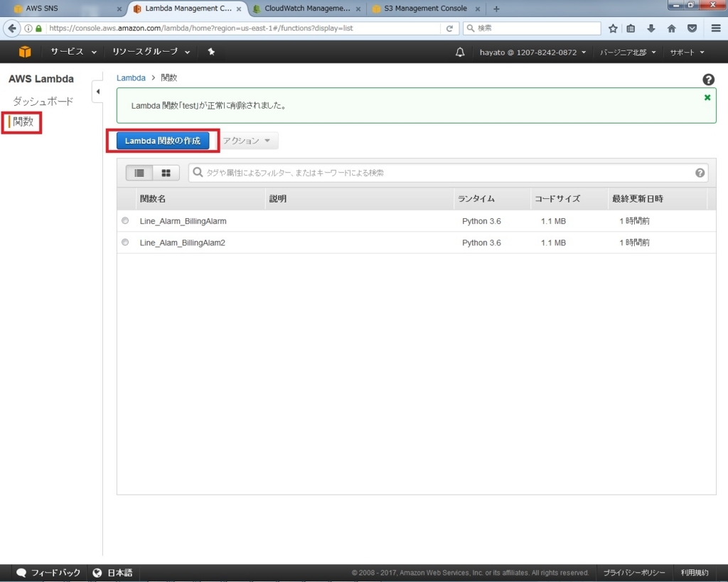Image resolution: width=728 pixels, height=582 pixels.
Task: Click the feedback speech bubble icon
Action: (x=21, y=573)
